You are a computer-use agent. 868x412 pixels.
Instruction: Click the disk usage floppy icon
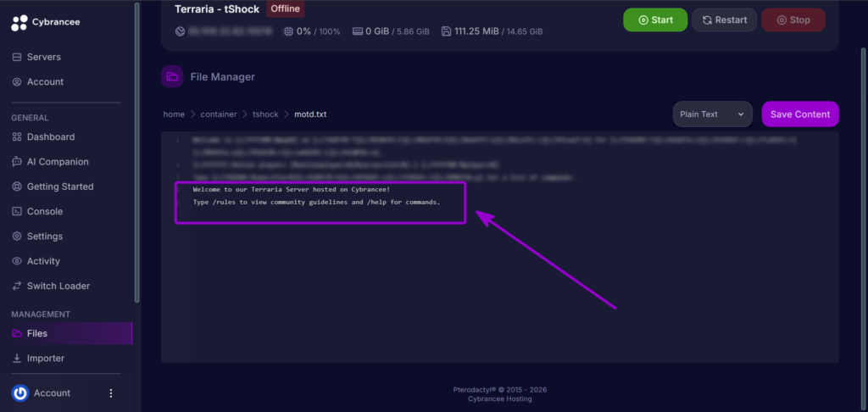446,31
